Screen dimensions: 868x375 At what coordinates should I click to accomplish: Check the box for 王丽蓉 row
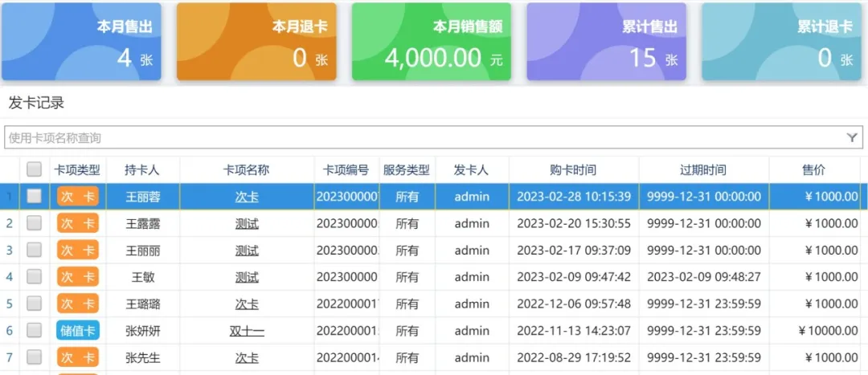35,196
